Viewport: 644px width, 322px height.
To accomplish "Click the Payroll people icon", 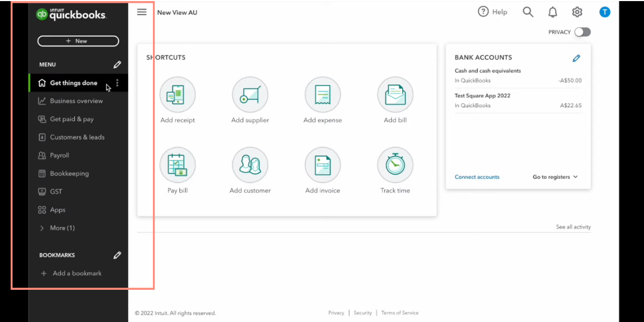I will point(42,155).
